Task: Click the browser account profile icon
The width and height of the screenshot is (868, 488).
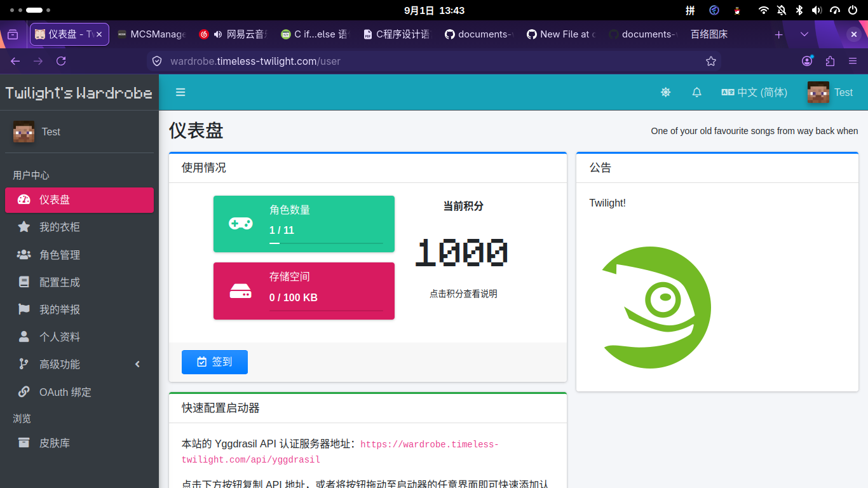Action: 807,61
